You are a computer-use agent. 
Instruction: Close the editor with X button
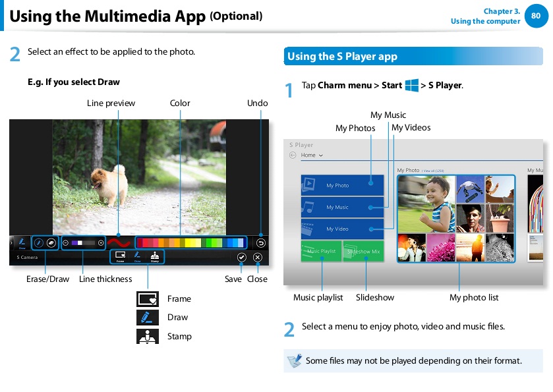258,258
